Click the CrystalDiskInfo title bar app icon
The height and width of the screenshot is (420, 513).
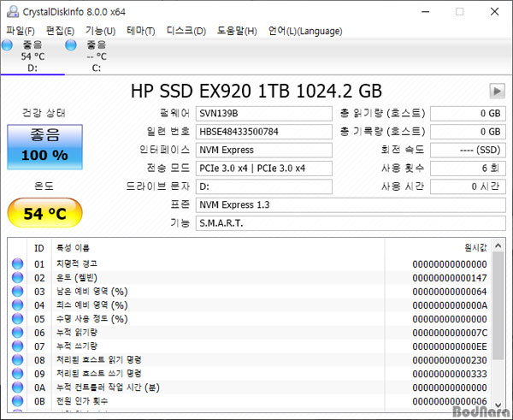(x=13, y=12)
